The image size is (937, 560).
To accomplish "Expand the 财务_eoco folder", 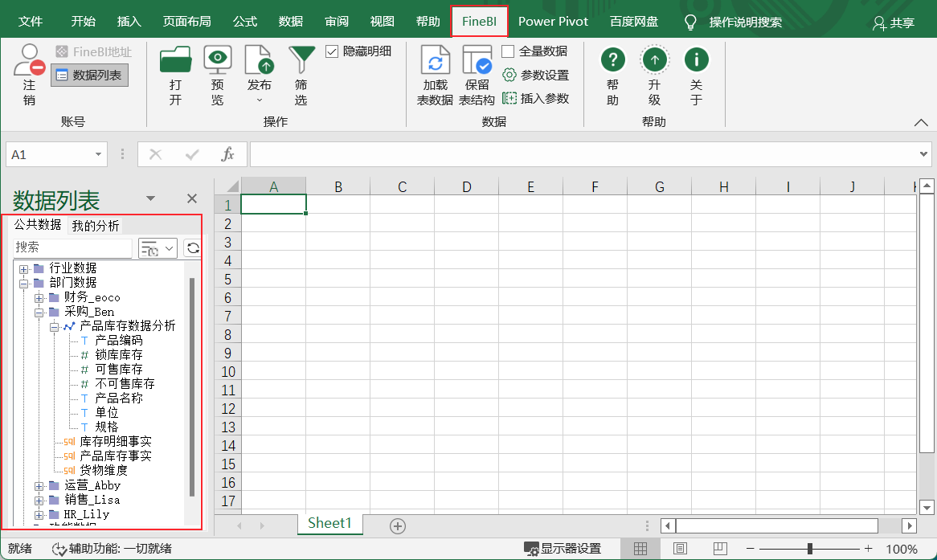I will pyautogui.click(x=39, y=297).
